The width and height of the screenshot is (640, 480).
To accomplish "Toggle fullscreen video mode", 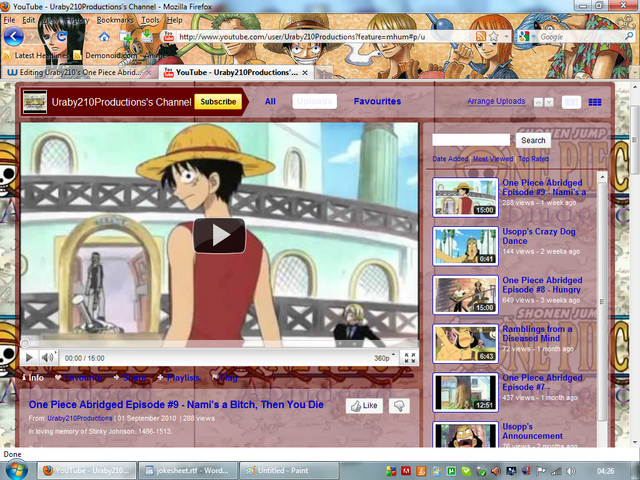I will (x=410, y=358).
